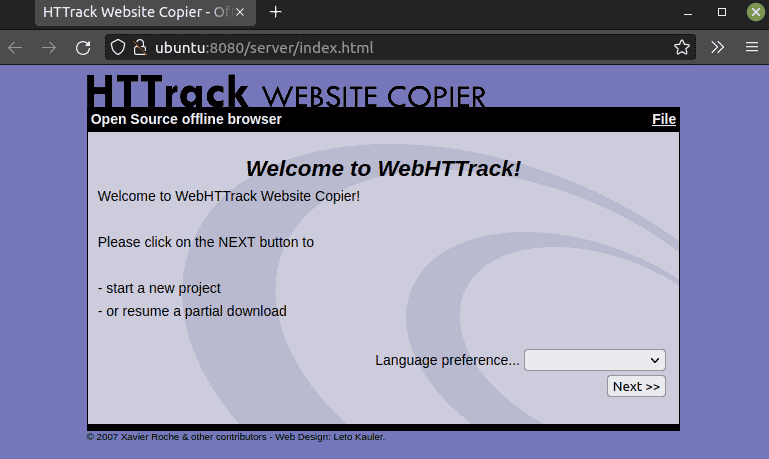Click the 'Welcome to WebHTTrack!' heading
Viewport: 769px width, 459px height.
(383, 169)
